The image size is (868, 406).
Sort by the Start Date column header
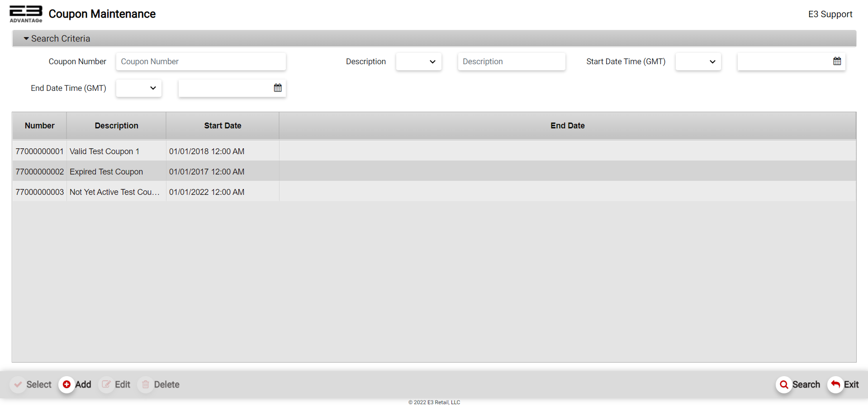pos(222,126)
